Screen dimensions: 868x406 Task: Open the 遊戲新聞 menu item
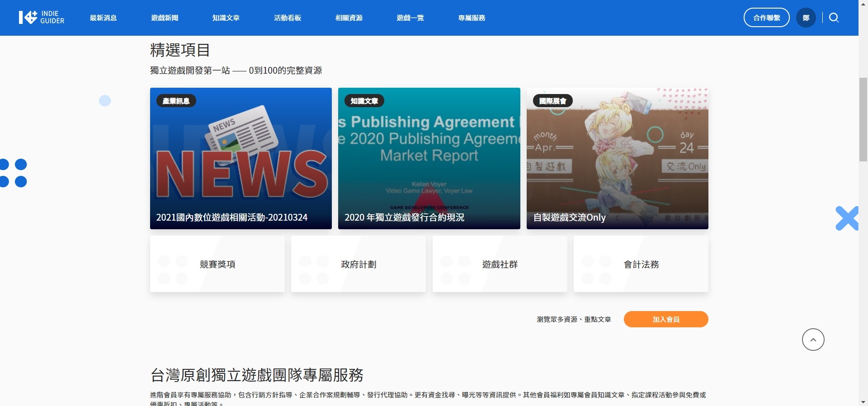point(165,18)
